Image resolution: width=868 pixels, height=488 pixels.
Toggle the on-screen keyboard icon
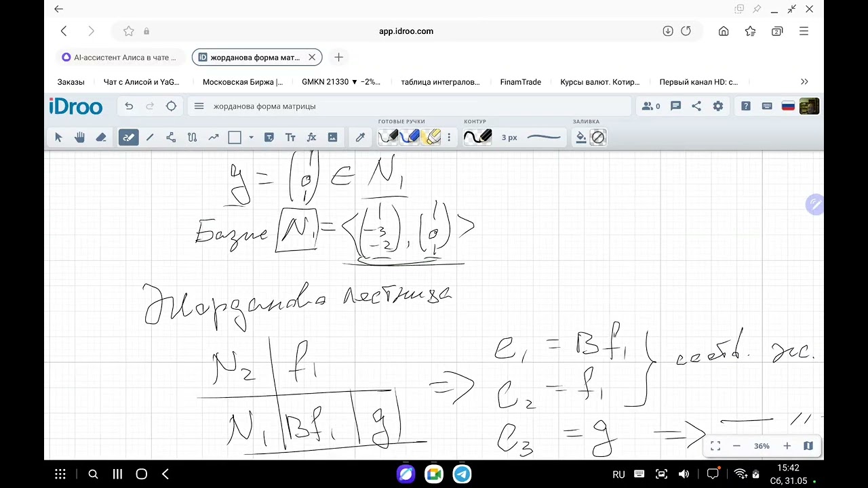[767, 106]
